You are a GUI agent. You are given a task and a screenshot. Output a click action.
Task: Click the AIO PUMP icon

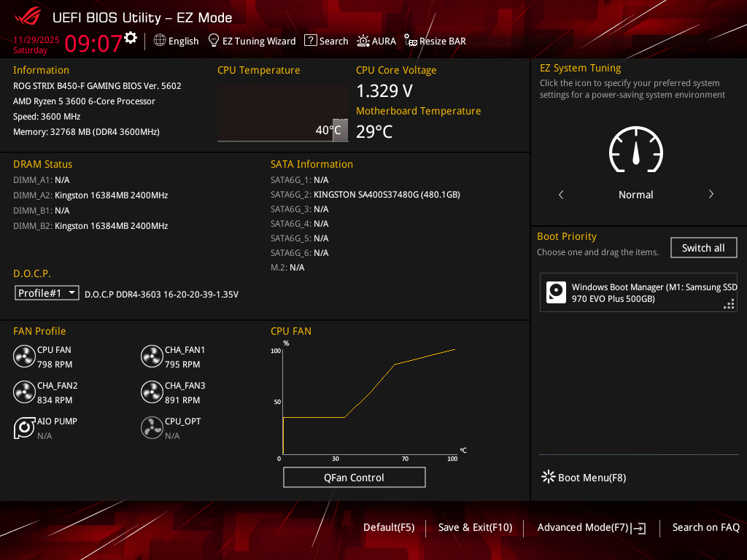tap(24, 428)
